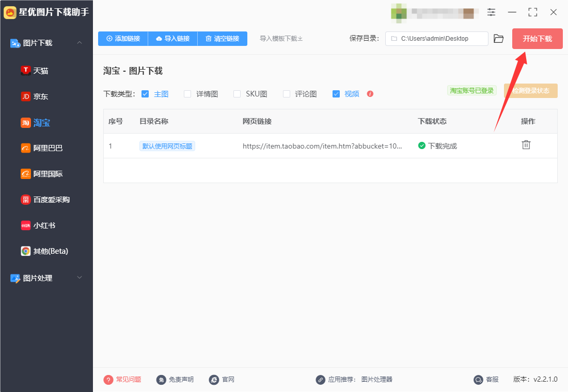The width and height of the screenshot is (568, 392).
Task: Open the 客服 link
Action: 492,379
